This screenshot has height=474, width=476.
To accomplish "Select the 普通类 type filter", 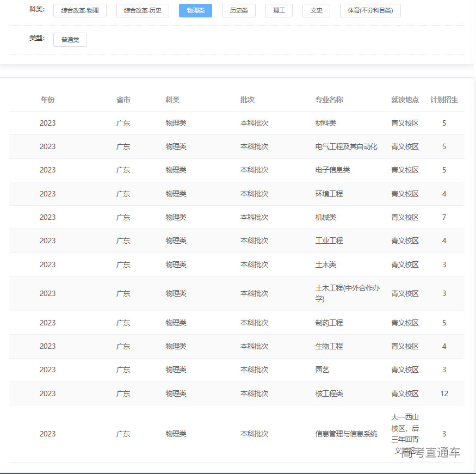I will pos(70,39).
